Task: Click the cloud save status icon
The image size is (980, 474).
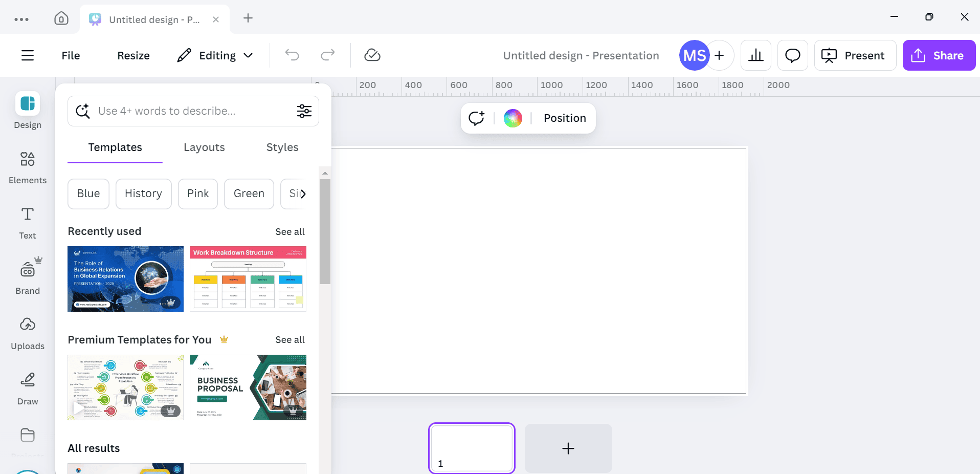Action: tap(372, 55)
